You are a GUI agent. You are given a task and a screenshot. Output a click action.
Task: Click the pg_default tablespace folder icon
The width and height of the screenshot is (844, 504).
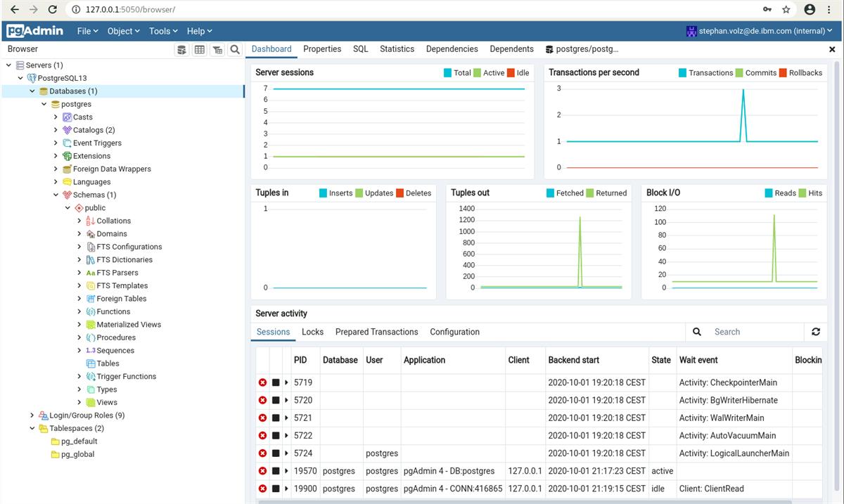point(55,441)
